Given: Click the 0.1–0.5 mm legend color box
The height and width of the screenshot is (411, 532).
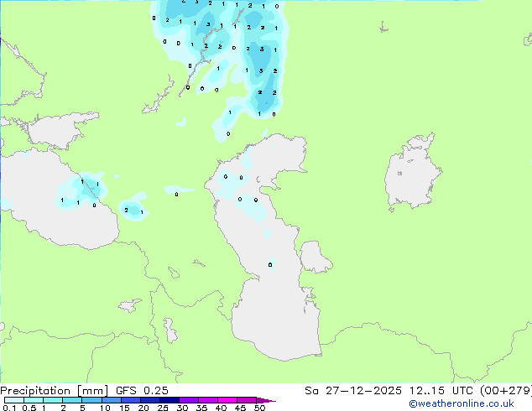Looking at the screenshot, I should coord(14,400).
